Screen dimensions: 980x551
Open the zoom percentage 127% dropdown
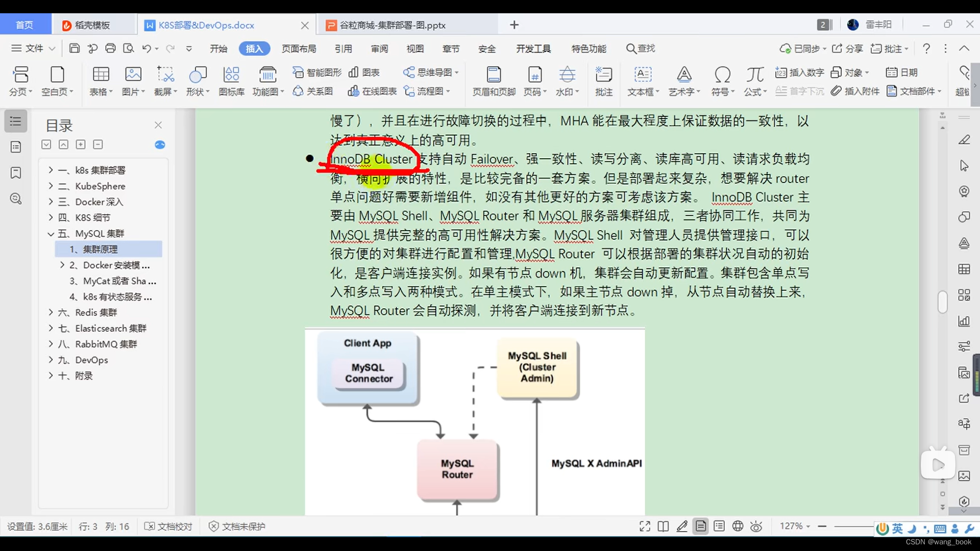click(x=795, y=526)
